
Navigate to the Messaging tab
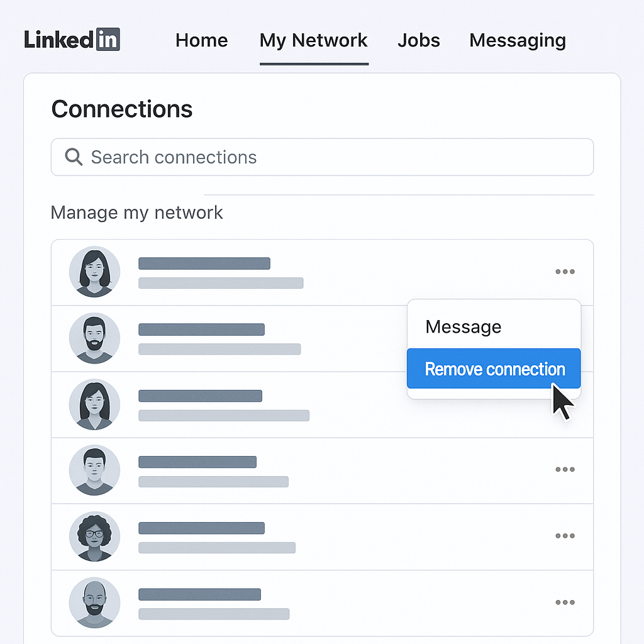pyautogui.click(x=517, y=41)
